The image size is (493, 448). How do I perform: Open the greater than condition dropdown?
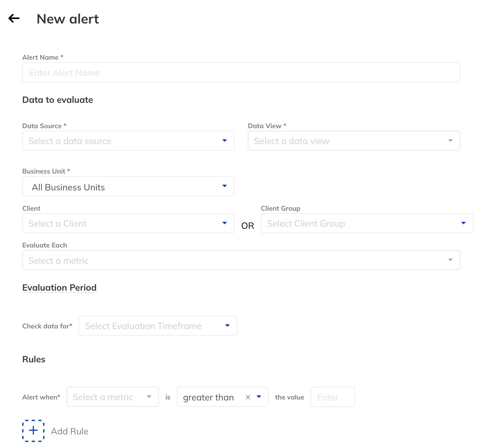tap(259, 397)
